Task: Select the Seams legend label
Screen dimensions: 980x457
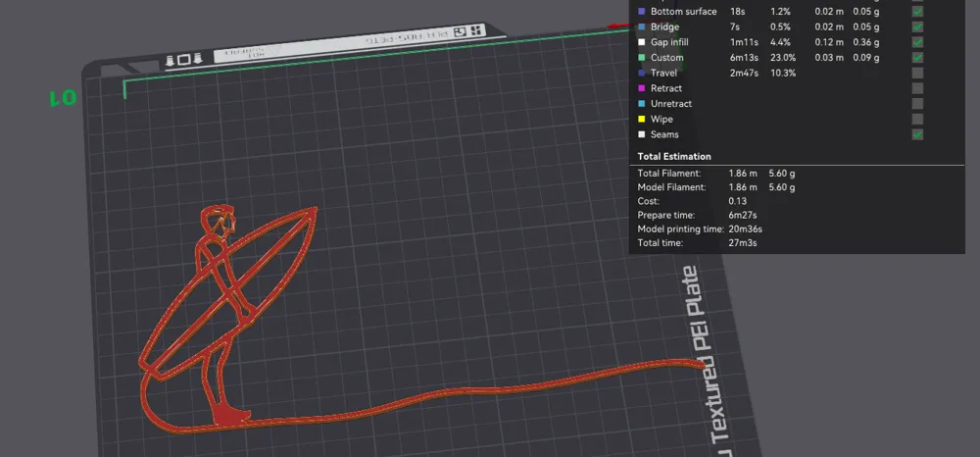Action: (664, 134)
